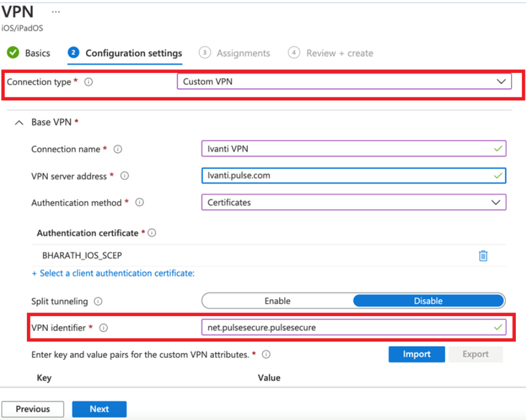
Task: Click info icon next to Connection type
Action: [x=88, y=82]
